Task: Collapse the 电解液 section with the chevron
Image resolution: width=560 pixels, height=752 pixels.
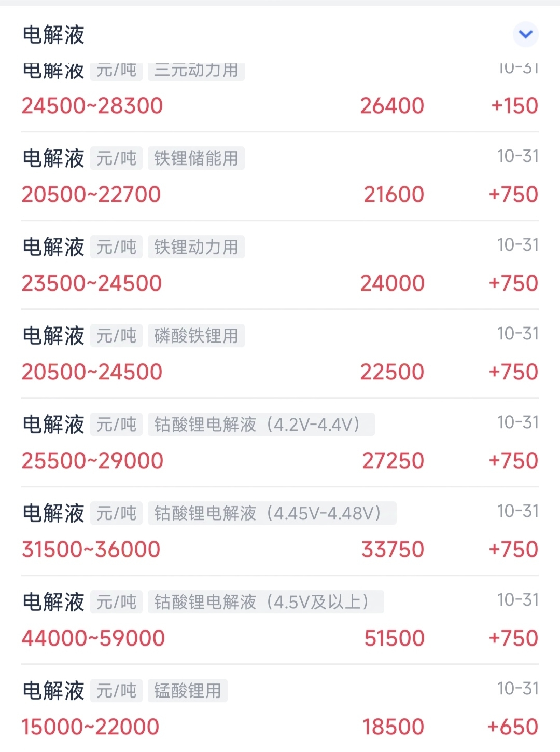Action: click(x=525, y=35)
